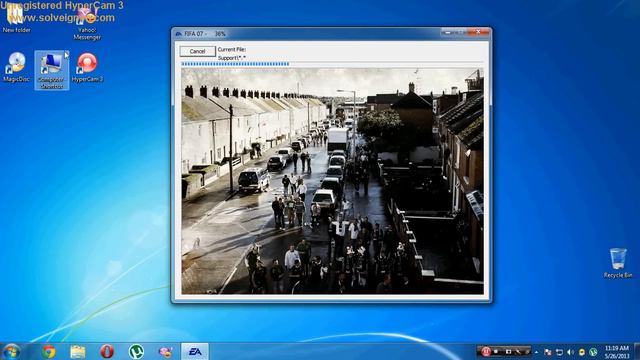This screenshot has width=640, height=360.
Task: Select the MagicDisc desktop icon
Action: [16, 68]
